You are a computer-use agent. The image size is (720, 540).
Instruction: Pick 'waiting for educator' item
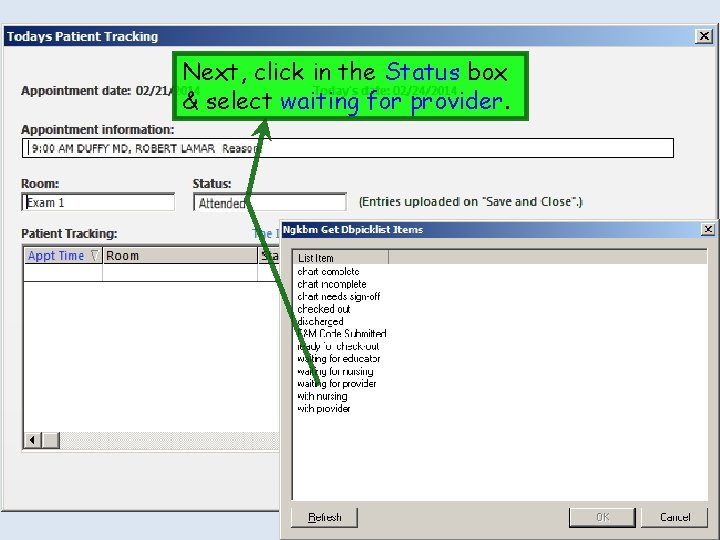(x=338, y=358)
